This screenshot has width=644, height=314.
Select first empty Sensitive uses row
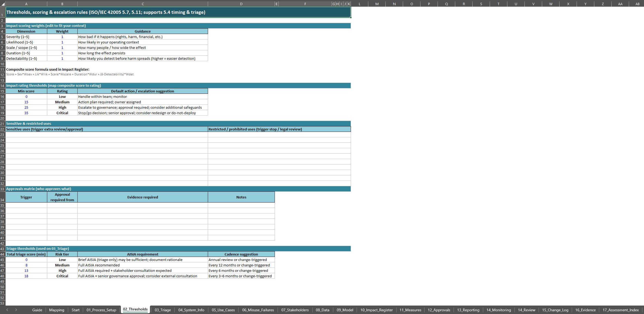point(106,135)
